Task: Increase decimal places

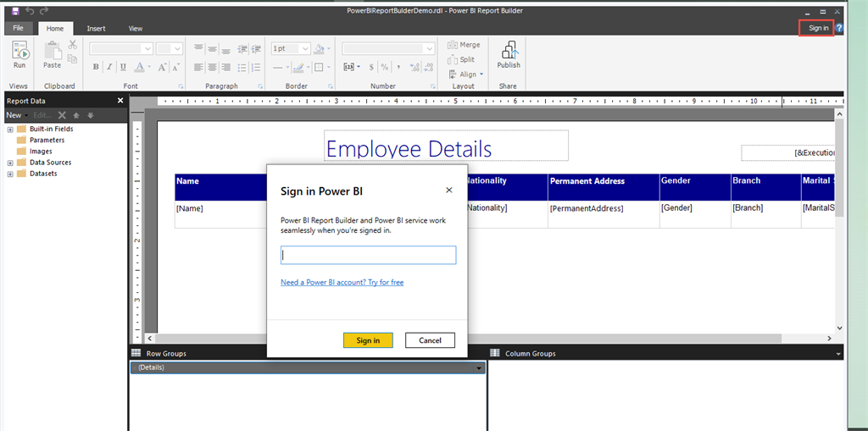Action: pos(415,67)
